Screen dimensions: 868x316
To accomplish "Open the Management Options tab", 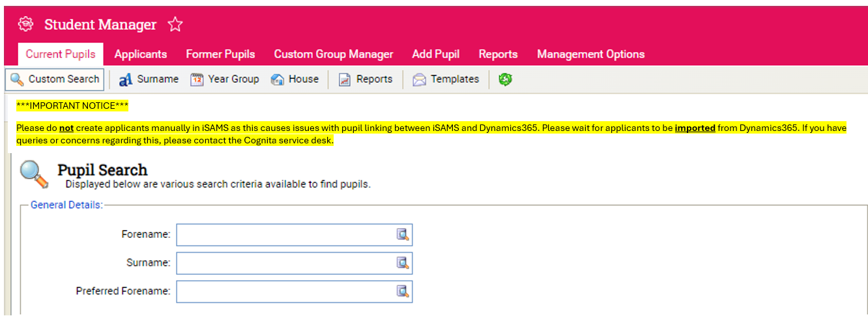I will [590, 54].
